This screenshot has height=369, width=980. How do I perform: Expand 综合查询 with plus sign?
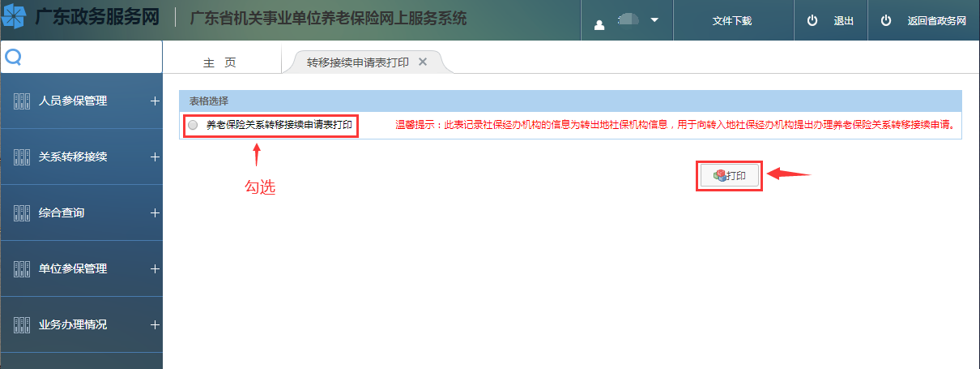tap(155, 213)
